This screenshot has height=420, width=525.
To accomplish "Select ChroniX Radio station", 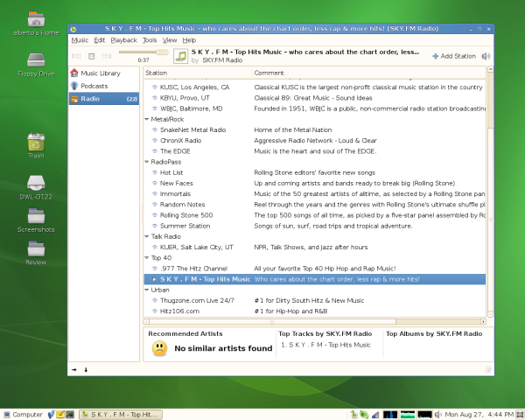I will (x=315, y=141).
